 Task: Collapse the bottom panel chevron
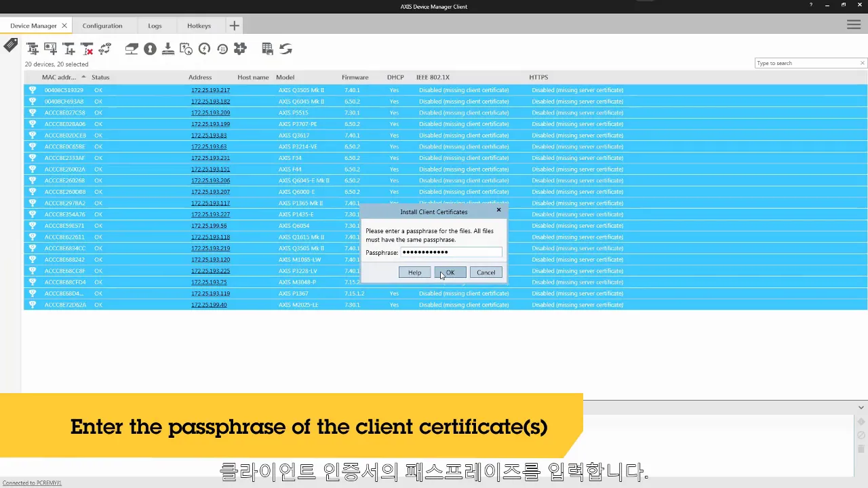tap(861, 407)
